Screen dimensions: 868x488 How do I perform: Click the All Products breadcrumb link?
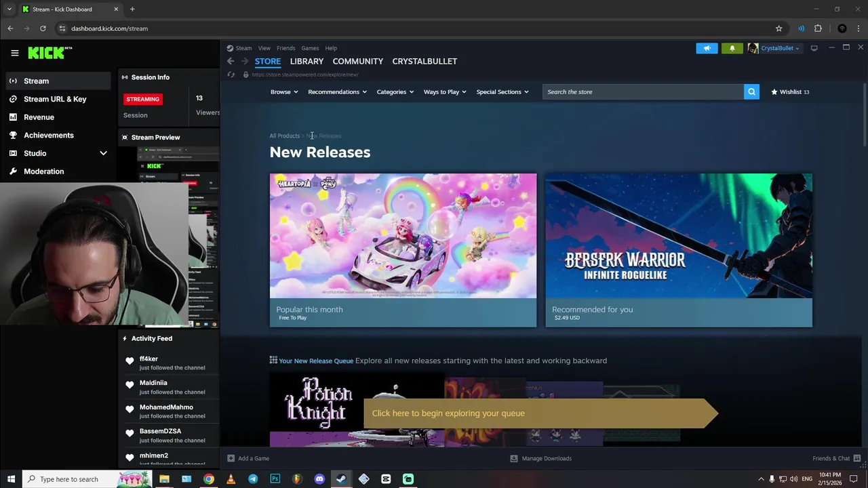tap(284, 136)
